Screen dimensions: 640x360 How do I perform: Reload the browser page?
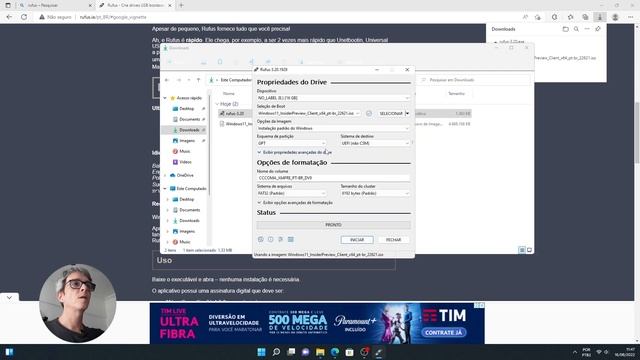[x=24, y=17]
